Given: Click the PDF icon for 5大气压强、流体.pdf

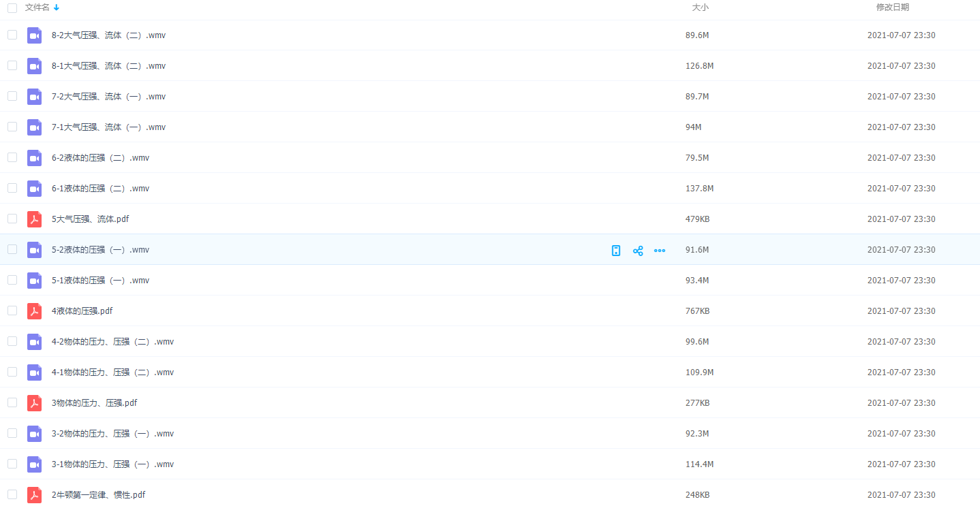Looking at the screenshot, I should click(34, 219).
